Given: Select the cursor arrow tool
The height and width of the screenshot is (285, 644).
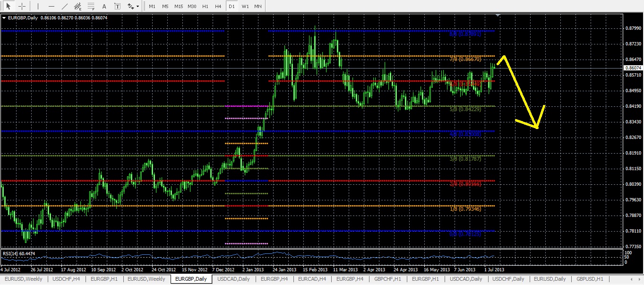Looking at the screenshot, I should point(9,7).
